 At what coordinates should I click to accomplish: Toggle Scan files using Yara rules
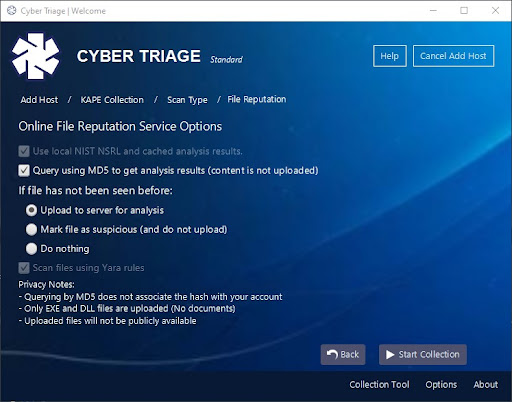click(x=24, y=268)
